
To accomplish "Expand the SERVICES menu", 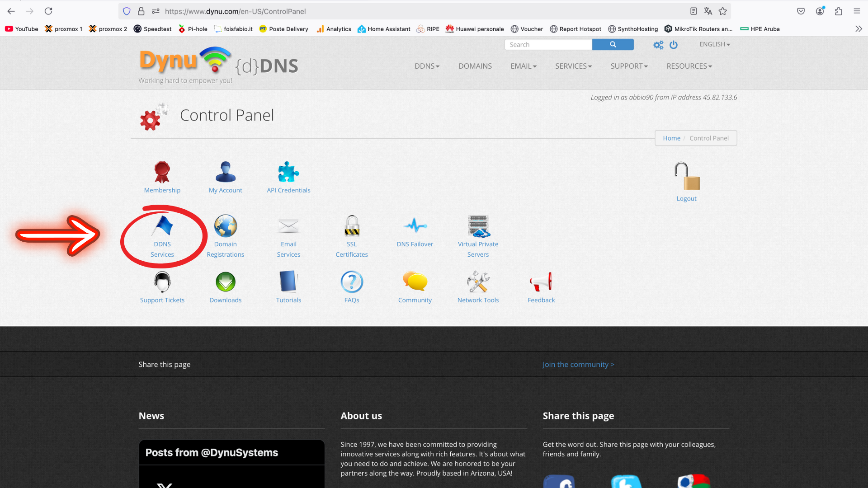I will [573, 66].
